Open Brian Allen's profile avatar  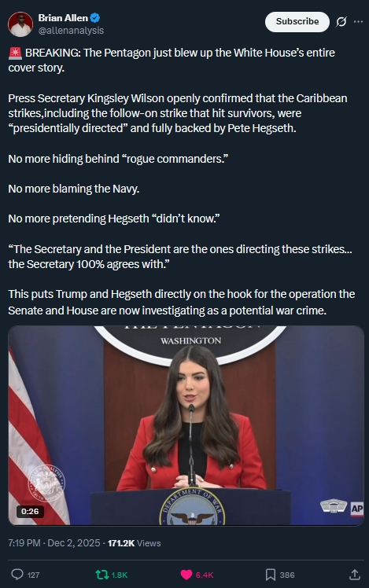20,24
